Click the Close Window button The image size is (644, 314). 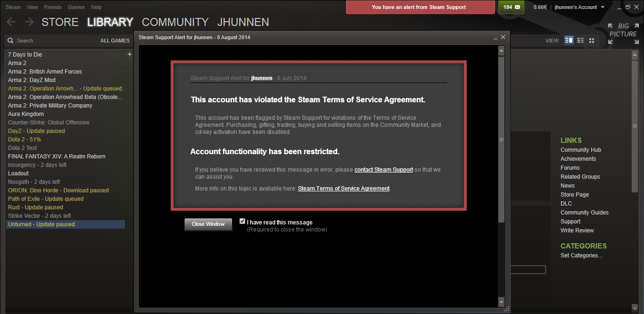208,224
